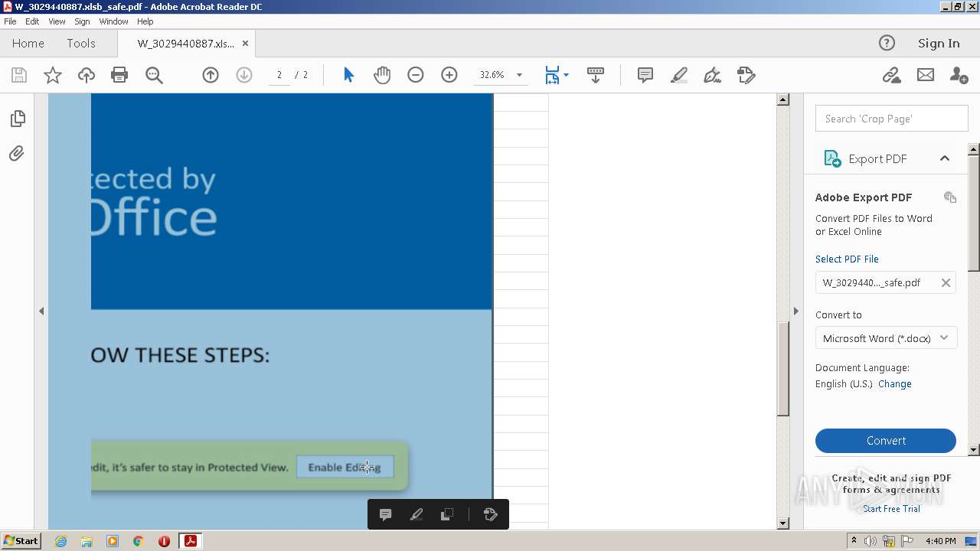Viewport: 980px width, 551px height.
Task: Open the Help menu
Action: [145, 21]
